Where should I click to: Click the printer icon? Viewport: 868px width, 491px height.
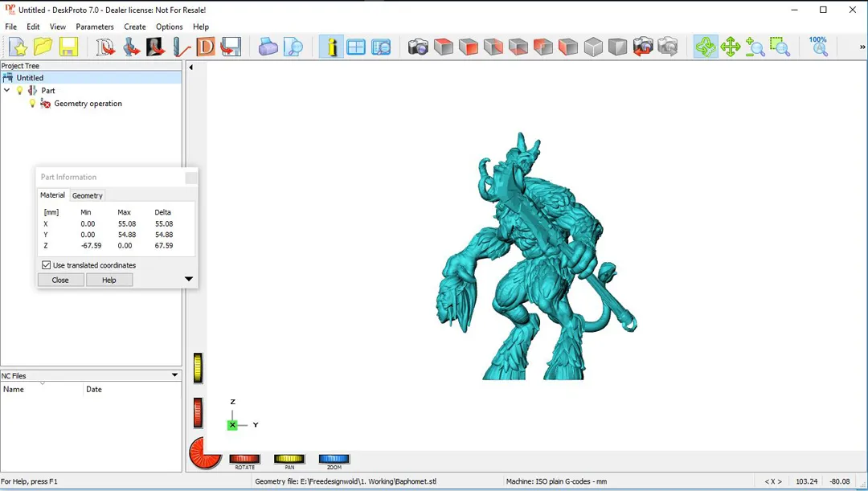point(268,47)
